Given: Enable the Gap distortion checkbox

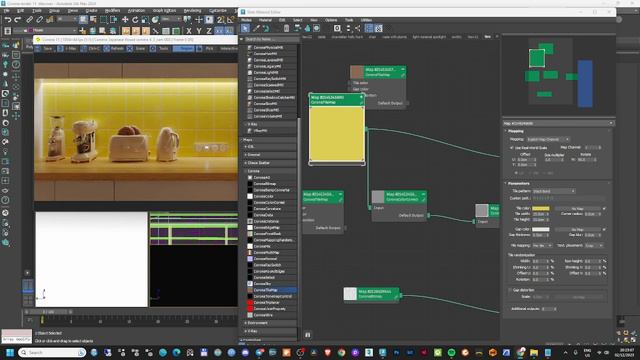Looking at the screenshot, I should [x=510, y=290].
